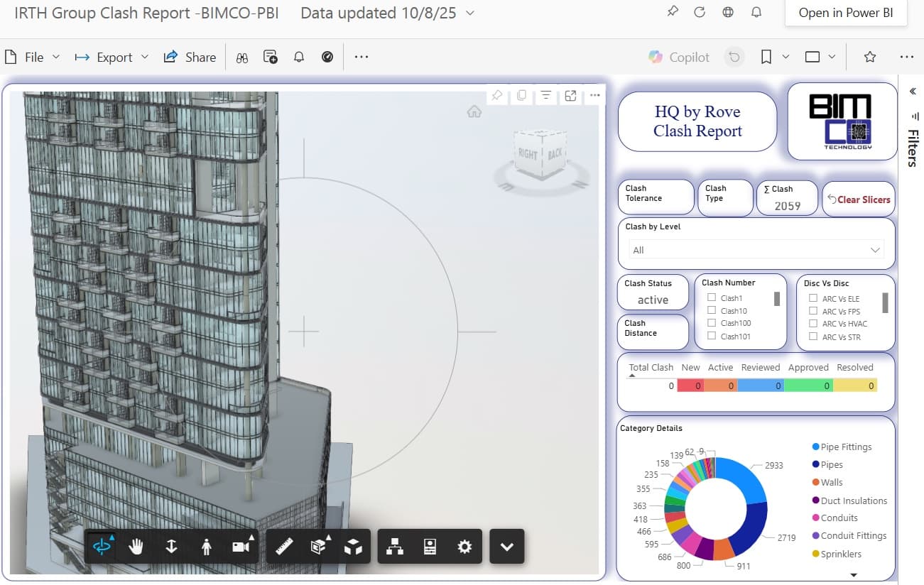924x585 pixels.
Task: Click the pin icon in header
Action: (x=673, y=12)
